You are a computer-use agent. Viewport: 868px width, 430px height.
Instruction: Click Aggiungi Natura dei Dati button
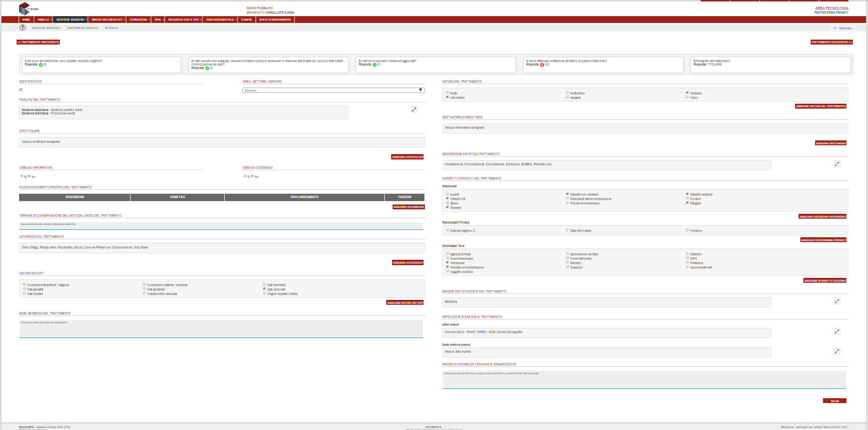(x=405, y=303)
